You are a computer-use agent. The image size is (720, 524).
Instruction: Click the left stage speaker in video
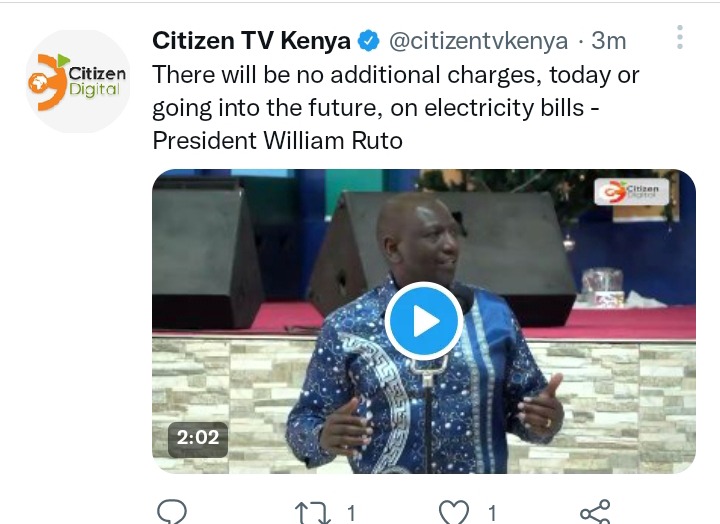pos(206,255)
